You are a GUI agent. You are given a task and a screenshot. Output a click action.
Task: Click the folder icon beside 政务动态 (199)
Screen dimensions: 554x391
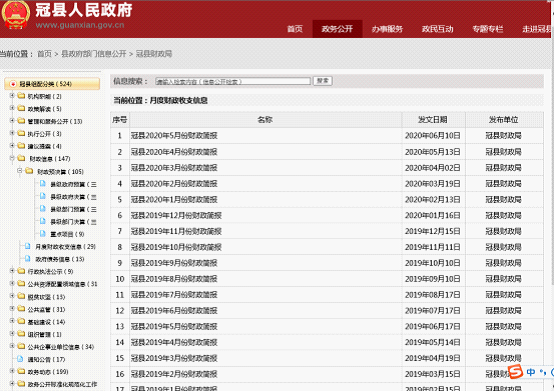click(21, 372)
